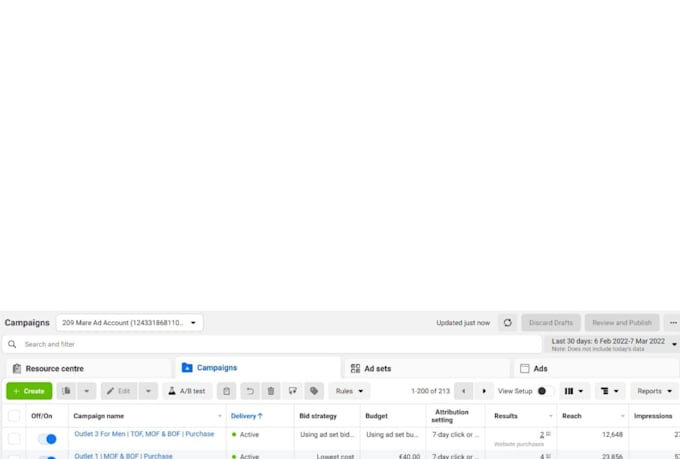680x459 pixels.
Task: Click the Edit pencil button
Action: [x=119, y=391]
